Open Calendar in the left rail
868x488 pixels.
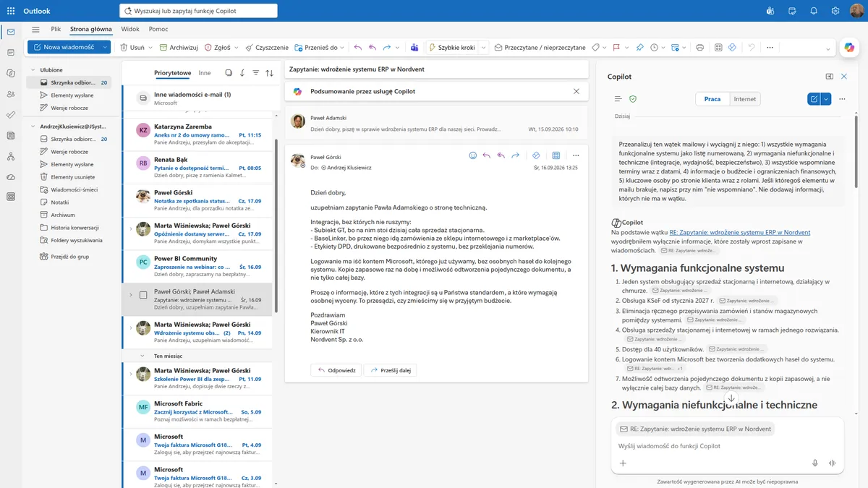click(x=10, y=52)
